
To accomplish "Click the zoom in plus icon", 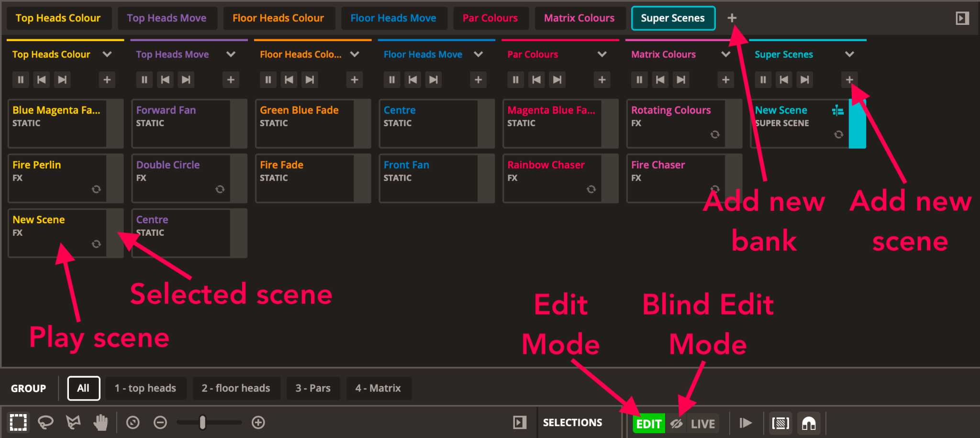I will [258, 423].
